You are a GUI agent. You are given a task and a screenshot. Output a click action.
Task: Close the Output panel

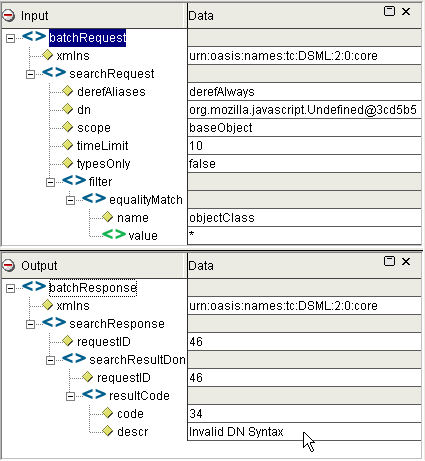(x=406, y=261)
